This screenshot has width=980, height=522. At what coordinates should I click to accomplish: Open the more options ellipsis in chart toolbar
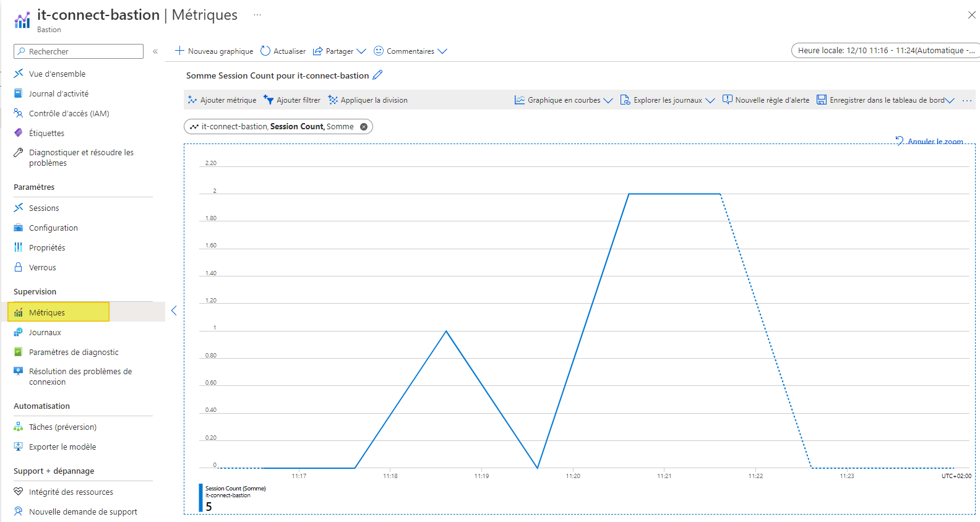point(967,100)
